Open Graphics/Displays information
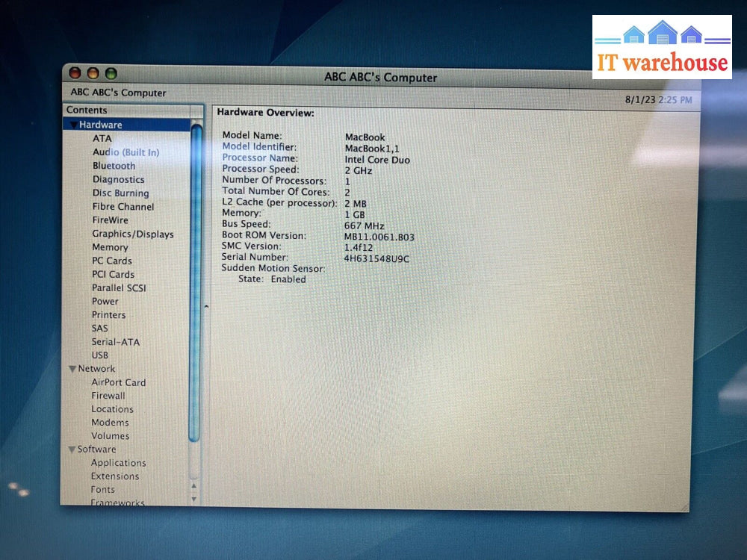The image size is (747, 560). (132, 234)
